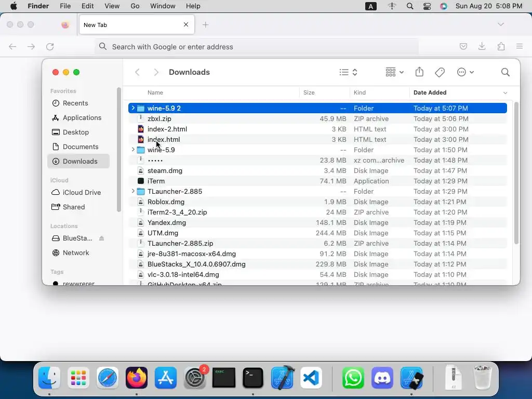Open Recents in the Finder sidebar

pos(78,103)
